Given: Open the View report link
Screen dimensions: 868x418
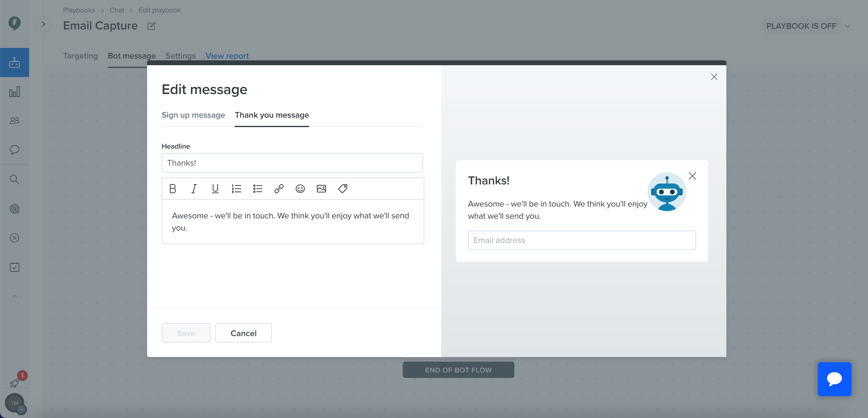Looking at the screenshot, I should tap(227, 56).
